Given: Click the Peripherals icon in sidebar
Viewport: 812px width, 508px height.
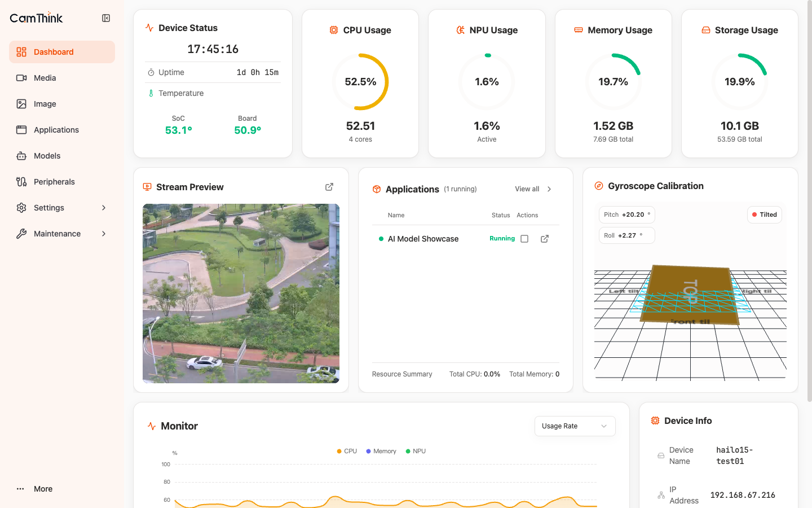Looking at the screenshot, I should point(21,182).
